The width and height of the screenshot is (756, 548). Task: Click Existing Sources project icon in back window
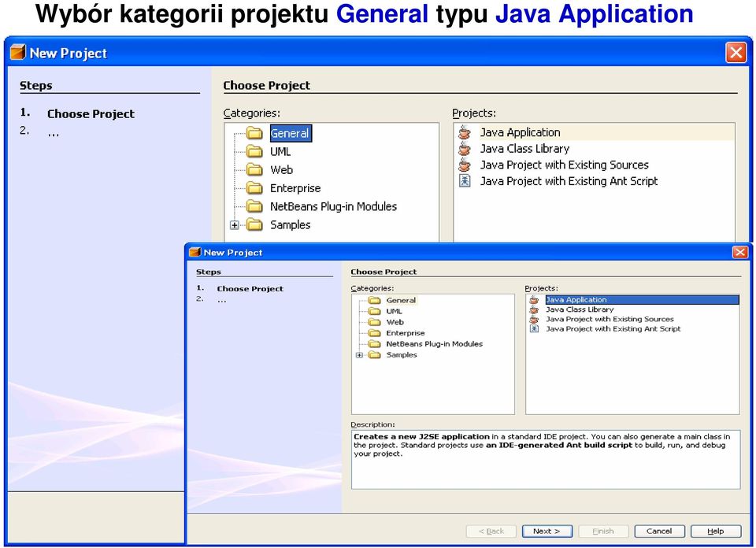tap(465, 165)
